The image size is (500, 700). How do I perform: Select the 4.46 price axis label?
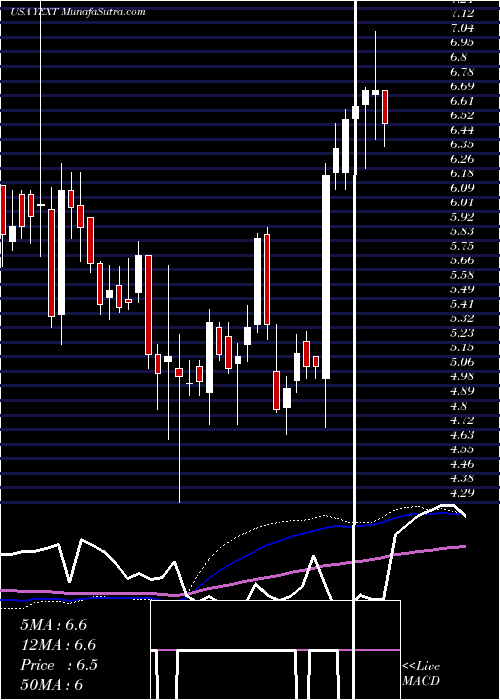tap(462, 464)
